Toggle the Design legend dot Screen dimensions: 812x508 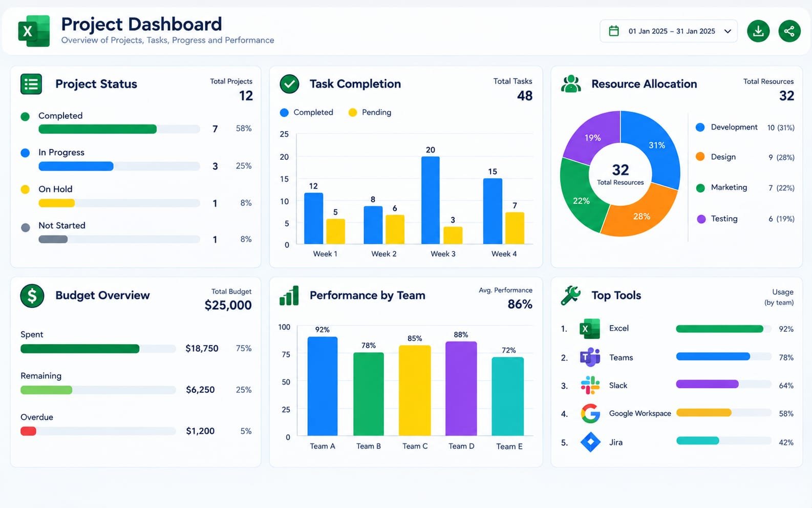coord(700,157)
